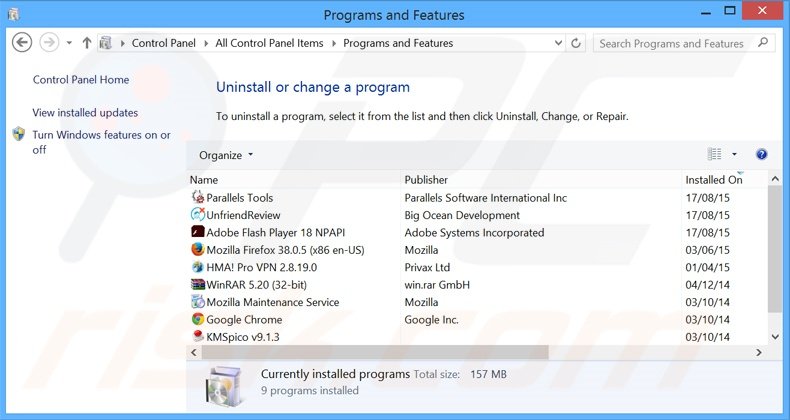Select the Parallels Tools row name
The width and height of the screenshot is (790, 420).
240,198
